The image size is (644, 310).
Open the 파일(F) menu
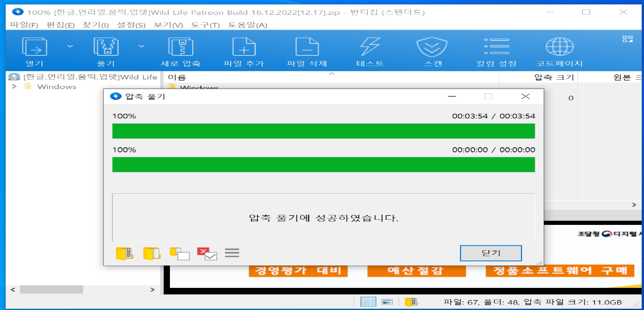[24, 25]
